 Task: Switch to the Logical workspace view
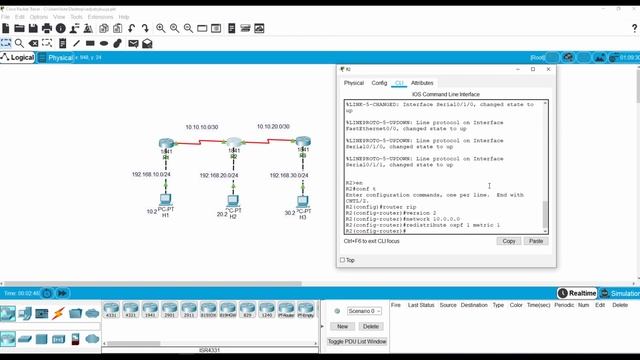click(18, 58)
